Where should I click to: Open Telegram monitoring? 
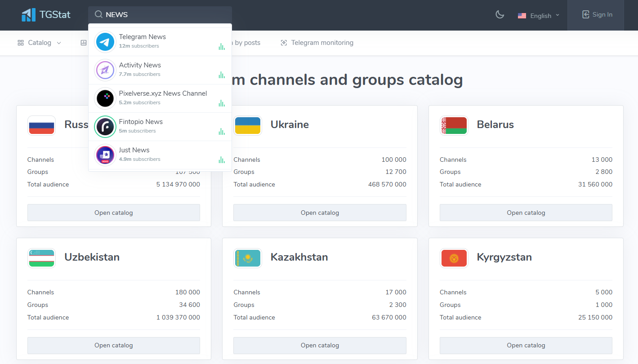[317, 43]
